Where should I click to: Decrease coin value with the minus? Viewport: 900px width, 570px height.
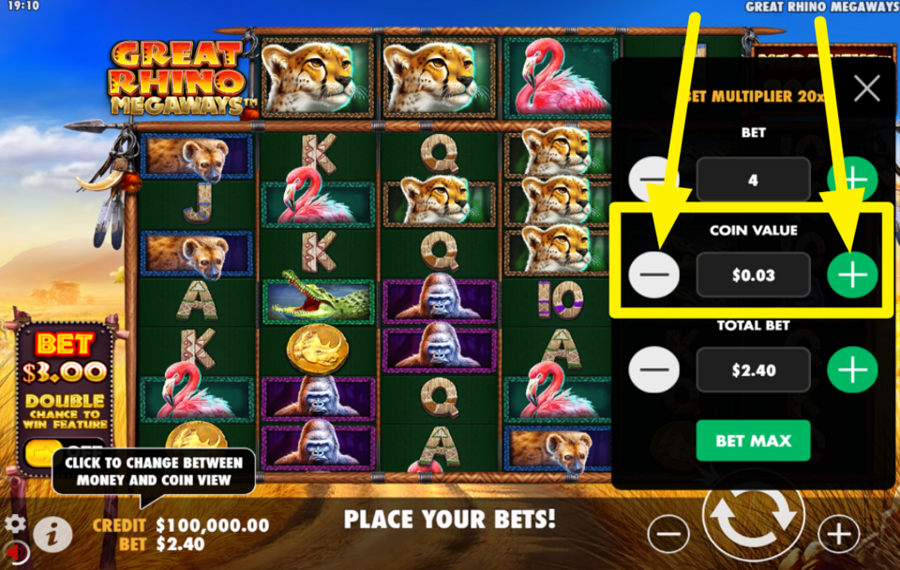[x=654, y=275]
